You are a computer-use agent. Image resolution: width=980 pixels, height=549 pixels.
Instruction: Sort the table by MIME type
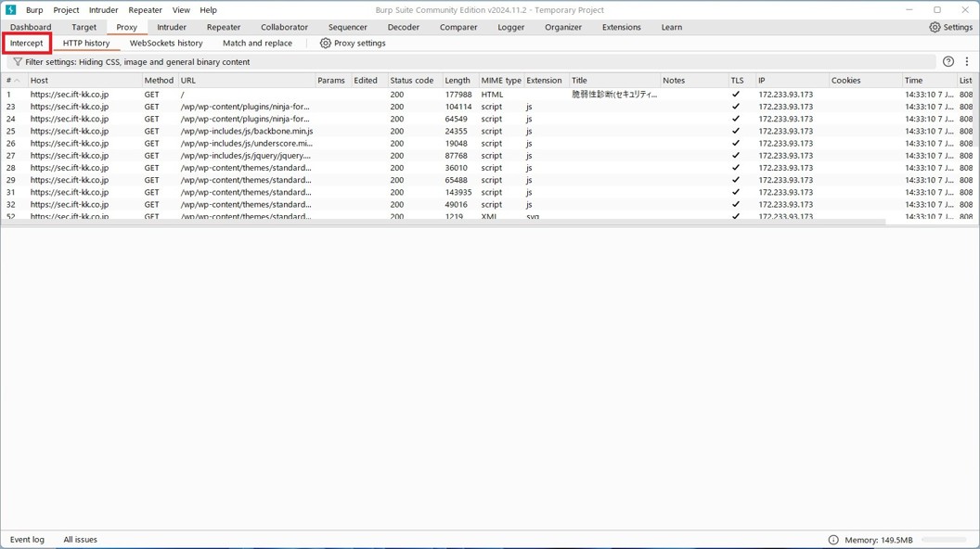click(x=500, y=81)
